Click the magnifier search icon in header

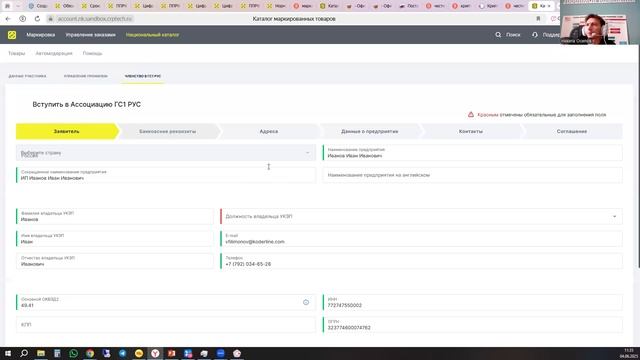click(498, 35)
